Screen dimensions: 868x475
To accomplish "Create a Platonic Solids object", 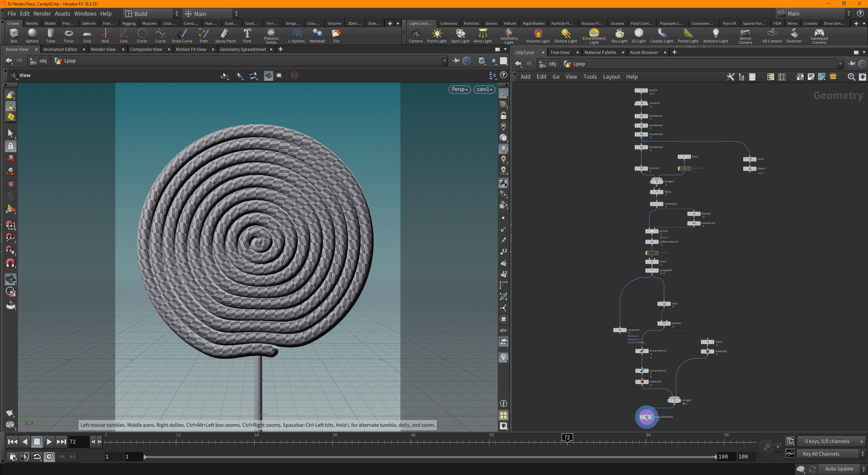I will (271, 36).
